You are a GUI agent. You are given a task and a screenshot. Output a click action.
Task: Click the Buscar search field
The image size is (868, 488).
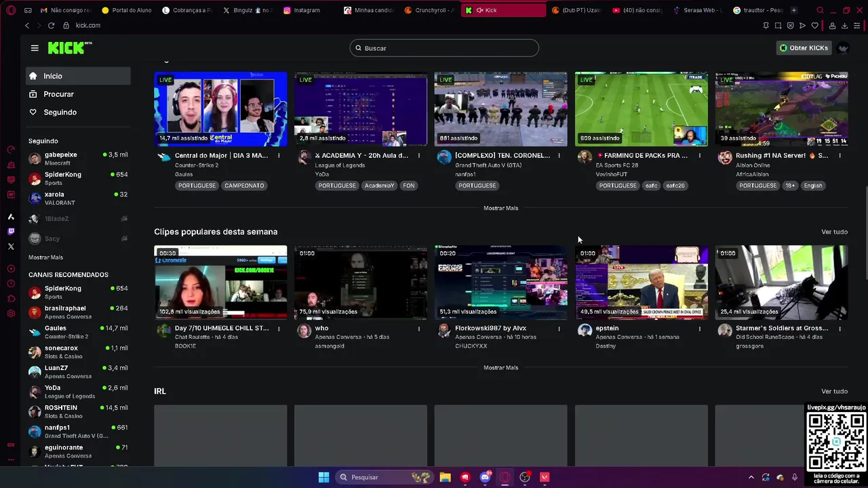[x=444, y=48]
